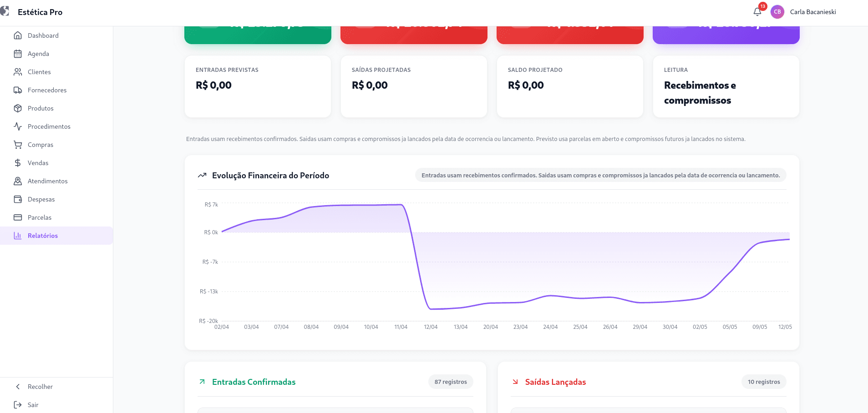Click the Carla Bacanieski user name

click(813, 12)
